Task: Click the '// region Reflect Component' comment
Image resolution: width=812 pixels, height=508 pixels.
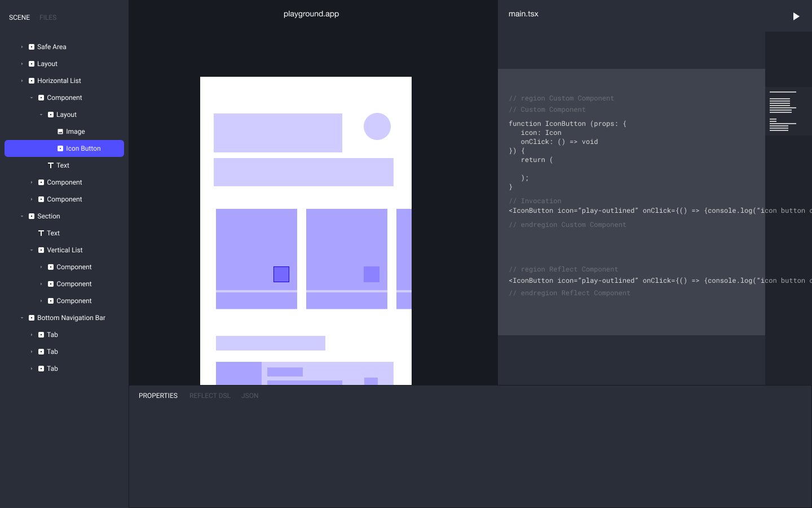Action: pos(563,269)
